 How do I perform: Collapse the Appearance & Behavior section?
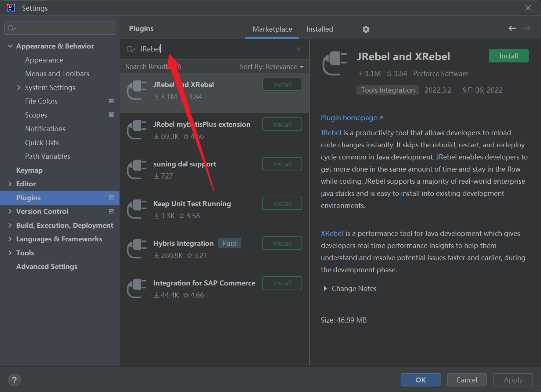10,46
